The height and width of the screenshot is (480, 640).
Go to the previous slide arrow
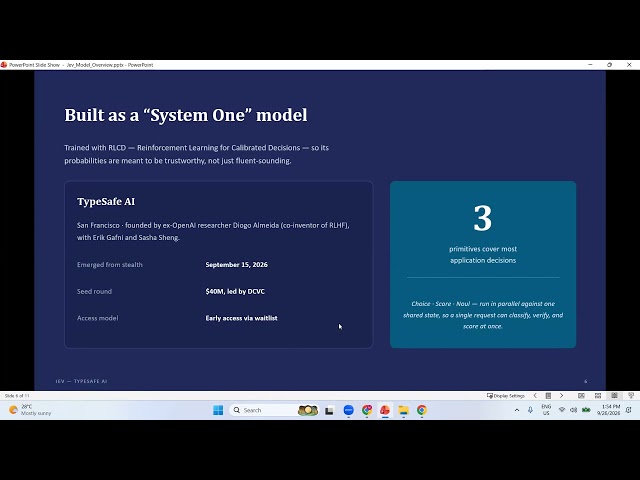click(535, 396)
